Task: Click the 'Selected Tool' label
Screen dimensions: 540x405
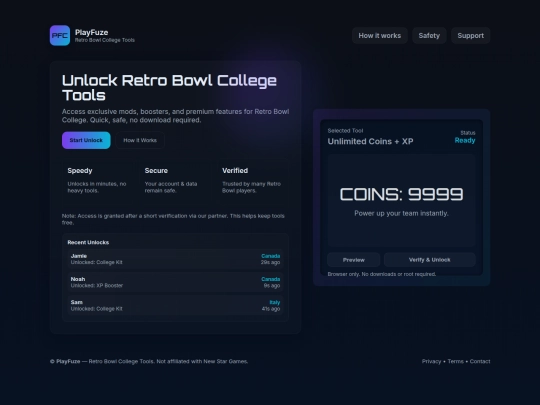Action: tap(345, 131)
